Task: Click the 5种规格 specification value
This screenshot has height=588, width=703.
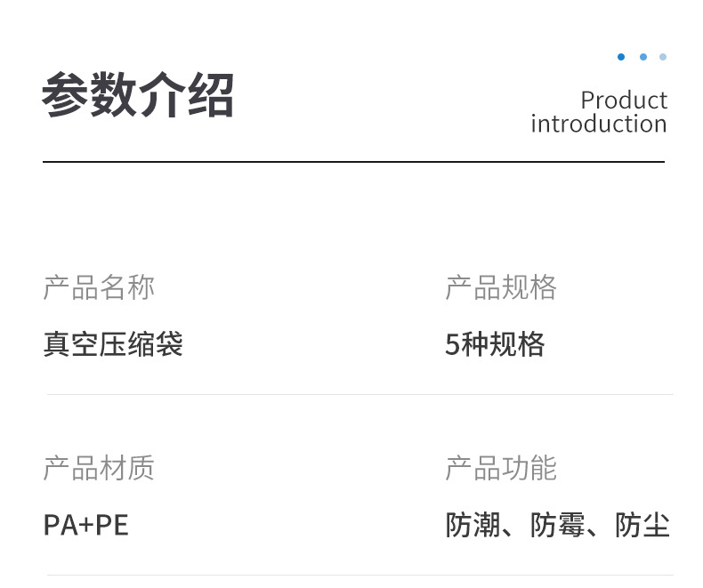Action: (x=495, y=344)
